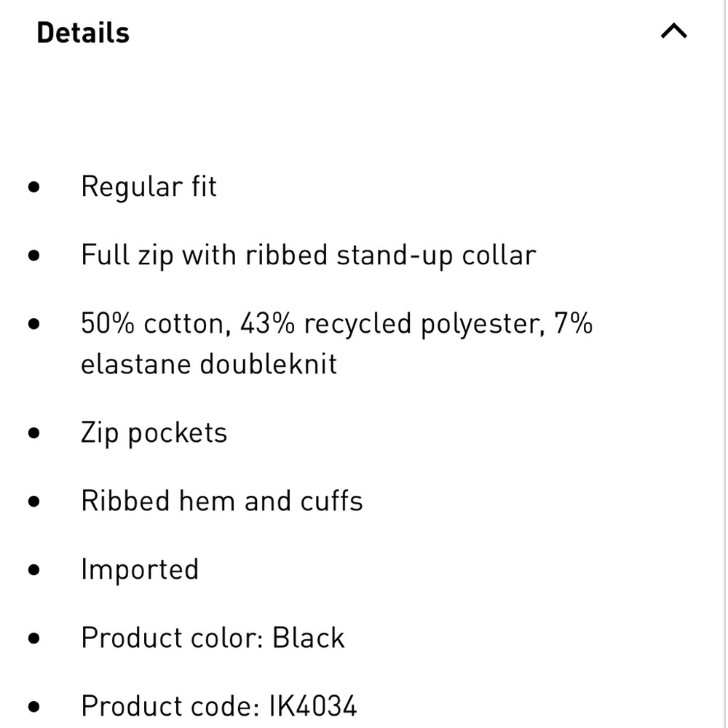Screen dimensions: 728x728
Task: Click the Zip pockets list item
Action: tap(154, 432)
